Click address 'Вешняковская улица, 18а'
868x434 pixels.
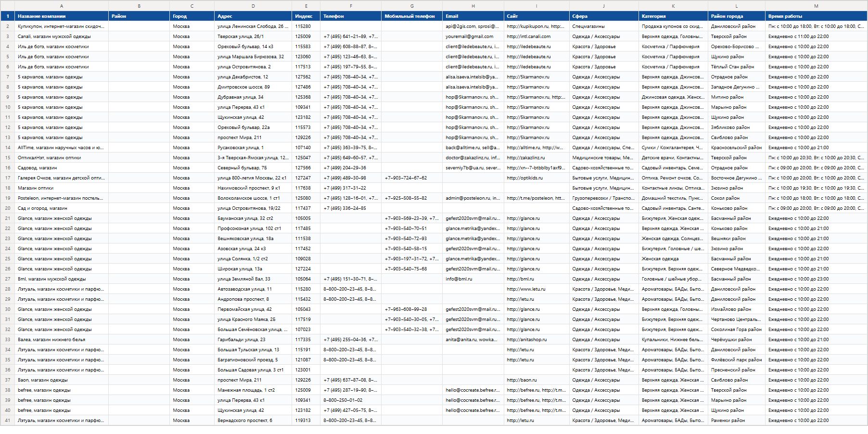click(253, 239)
